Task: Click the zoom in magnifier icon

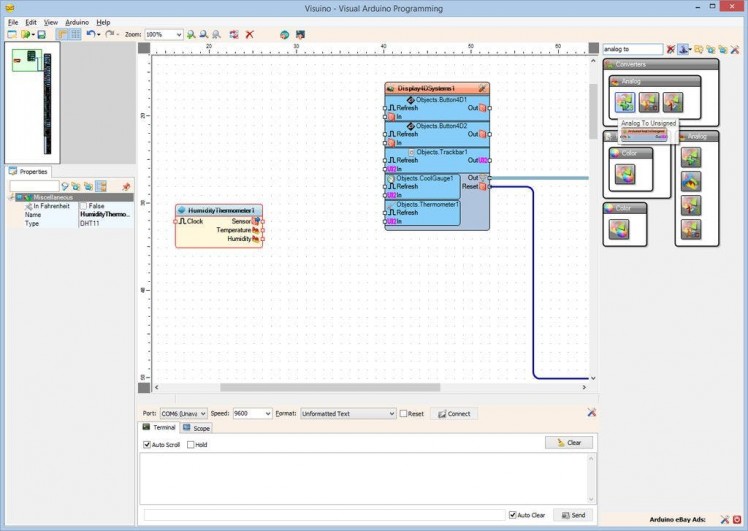Action: click(x=191, y=34)
